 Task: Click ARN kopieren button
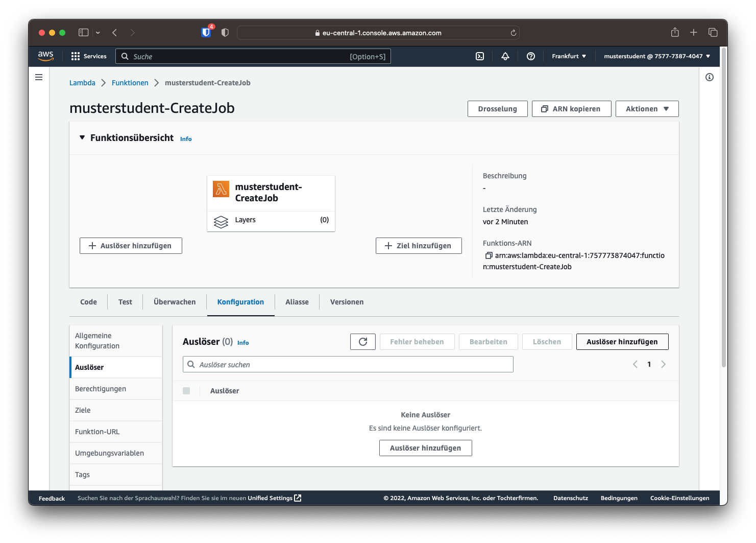tap(571, 109)
